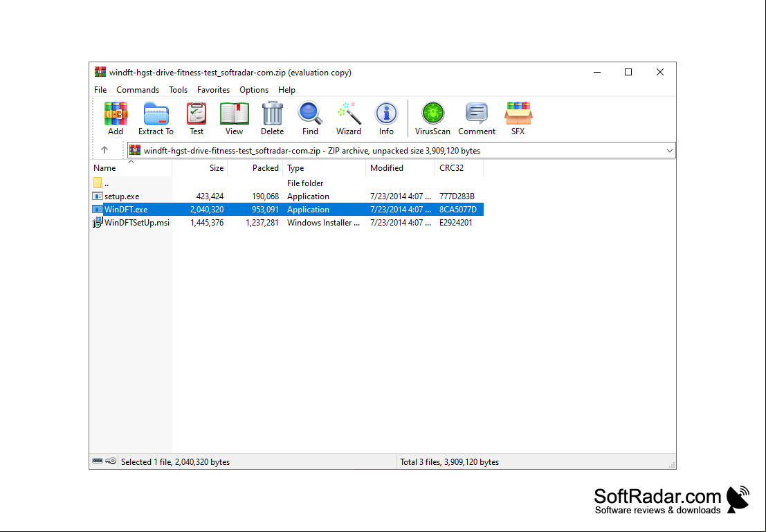The height and width of the screenshot is (532, 766).
Task: Open the Tools menu
Action: 179,90
